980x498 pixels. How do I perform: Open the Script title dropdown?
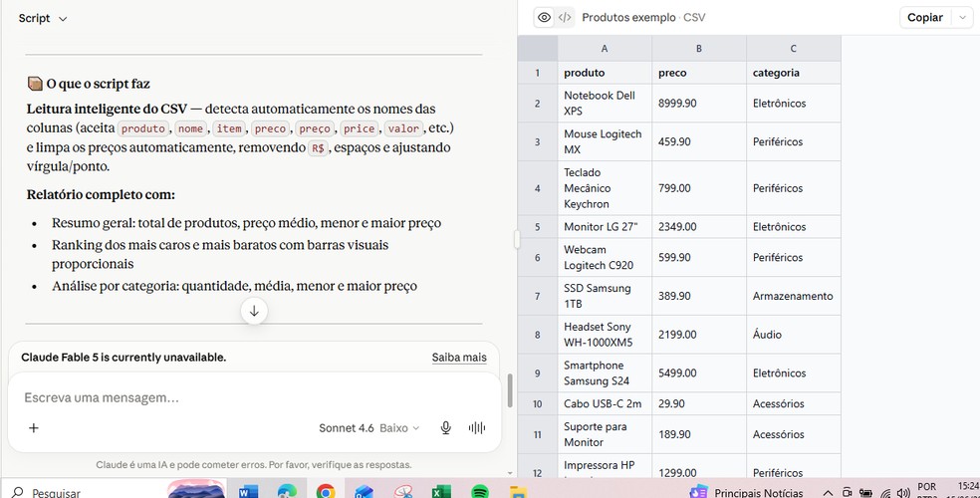pyautogui.click(x=42, y=18)
